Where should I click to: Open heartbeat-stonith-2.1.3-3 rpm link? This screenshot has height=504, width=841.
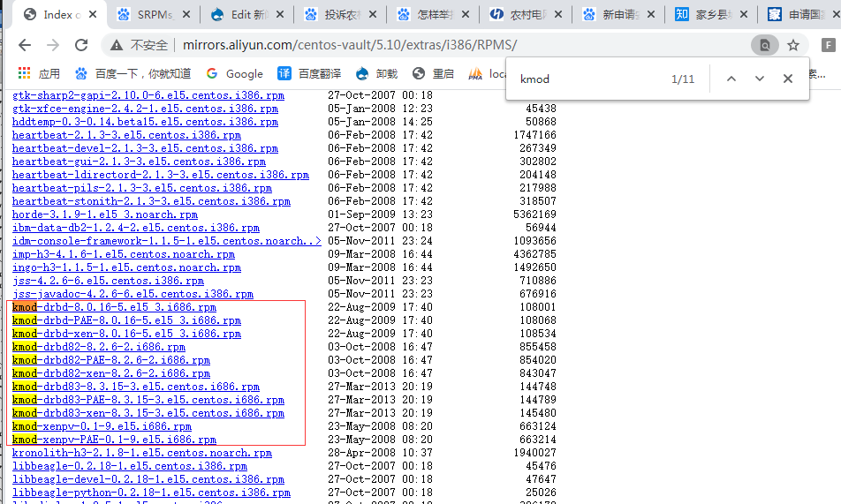click(151, 201)
